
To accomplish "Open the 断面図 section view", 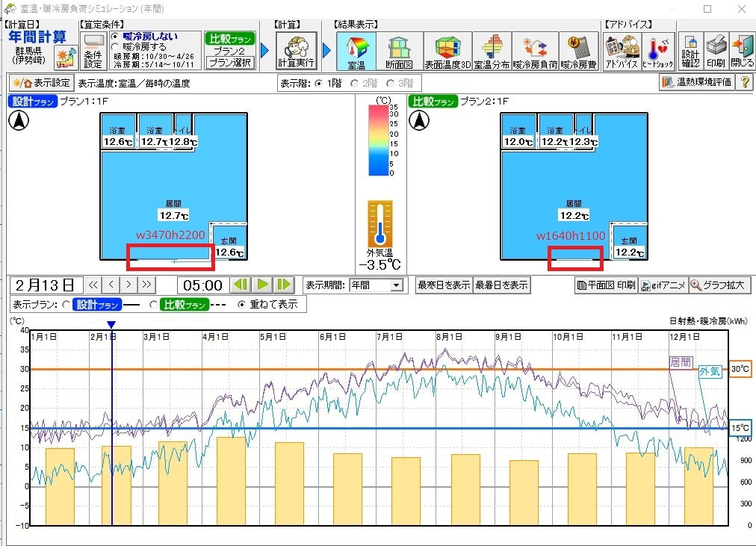I will tap(399, 51).
